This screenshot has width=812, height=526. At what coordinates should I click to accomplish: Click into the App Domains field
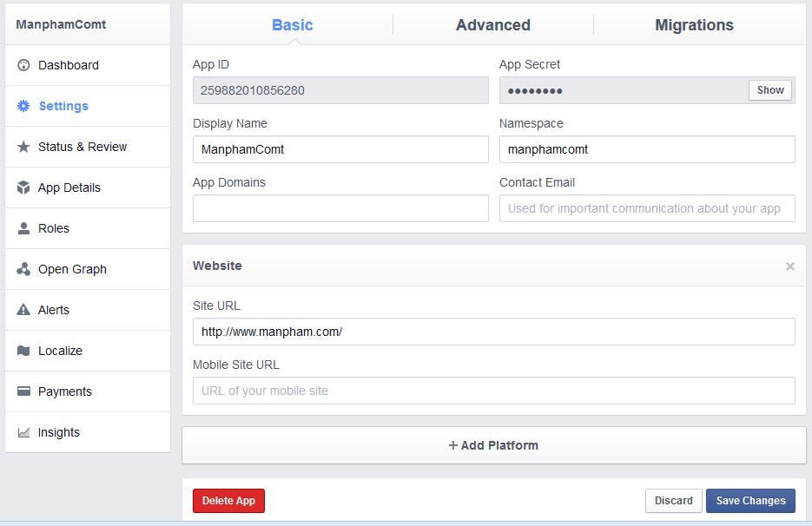(340, 208)
